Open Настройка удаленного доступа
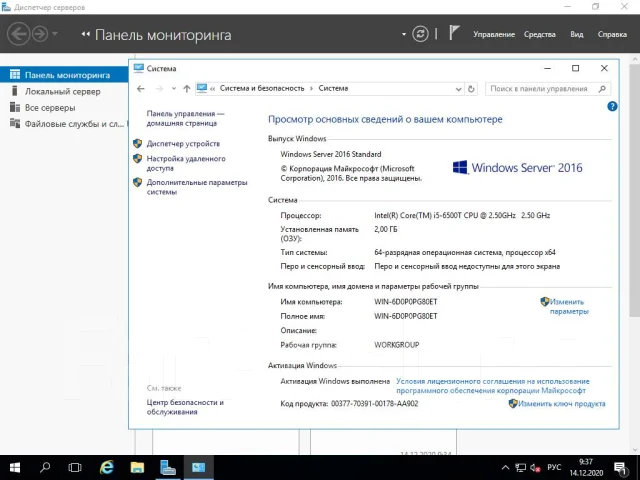 (186, 163)
